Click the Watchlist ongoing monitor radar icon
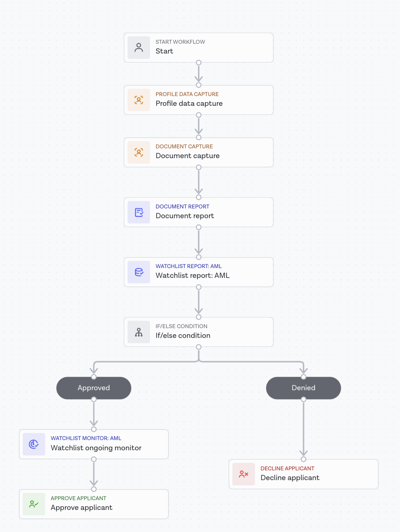 point(34,444)
